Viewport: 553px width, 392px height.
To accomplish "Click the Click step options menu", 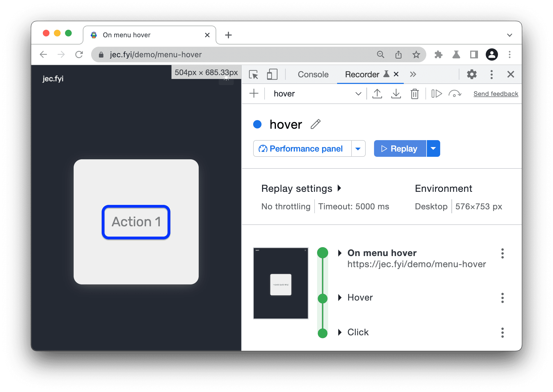I will point(502,331).
